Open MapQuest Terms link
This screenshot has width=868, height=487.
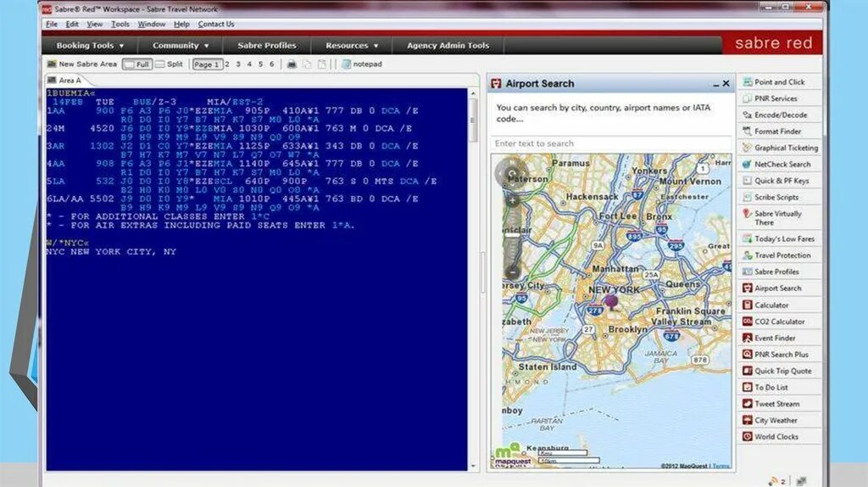[x=721, y=467]
